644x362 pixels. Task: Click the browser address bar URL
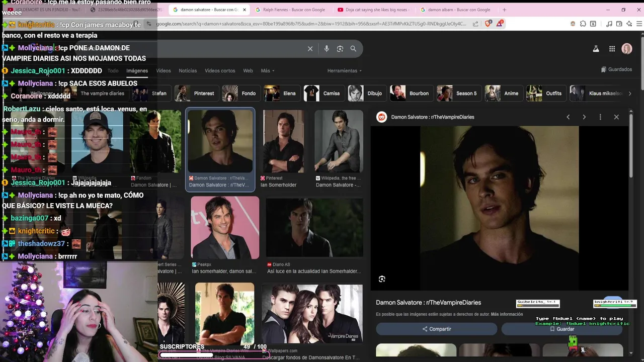[311, 24]
